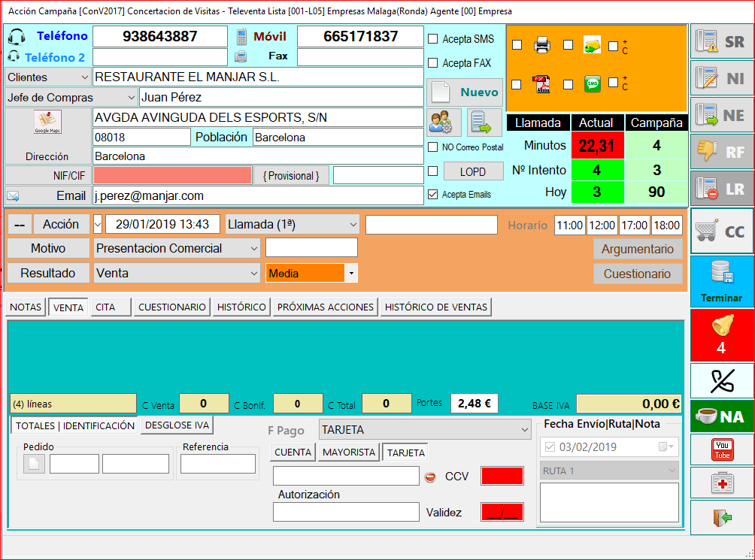Click the LOPD button

(x=473, y=171)
